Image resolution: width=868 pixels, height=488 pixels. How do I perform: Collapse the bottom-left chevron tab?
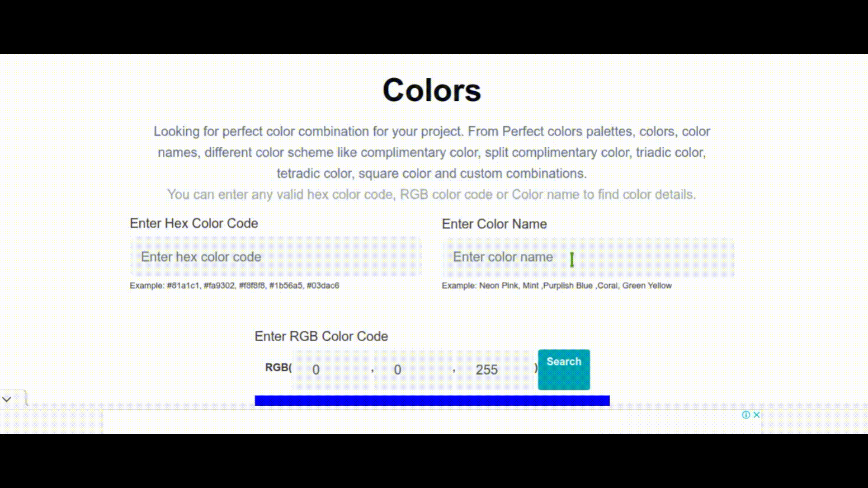tap(7, 399)
